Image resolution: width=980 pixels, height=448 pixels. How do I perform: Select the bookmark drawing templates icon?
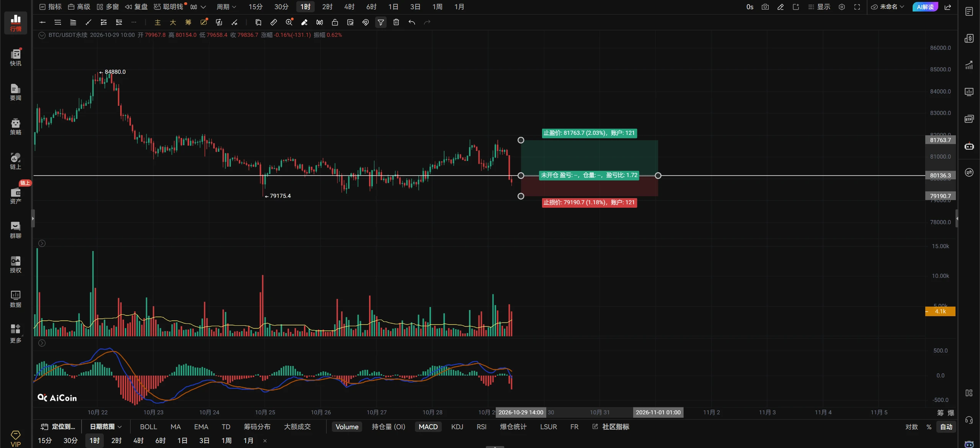point(258,23)
